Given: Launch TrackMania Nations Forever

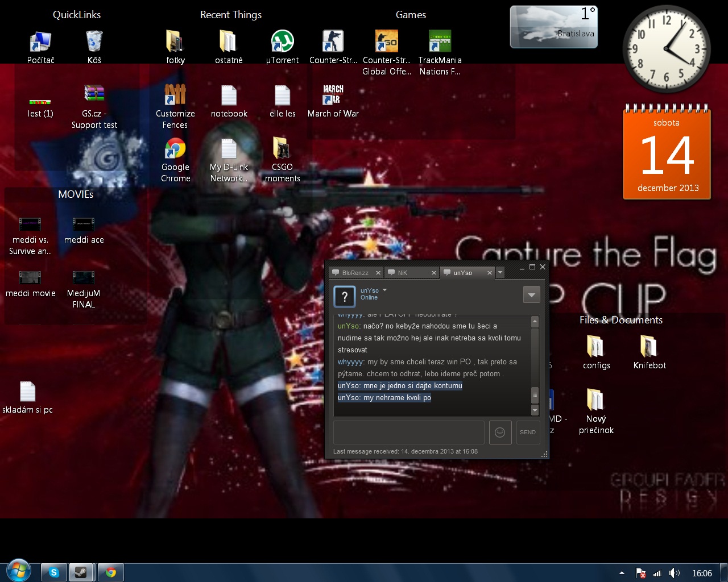Looking at the screenshot, I should pos(440,52).
